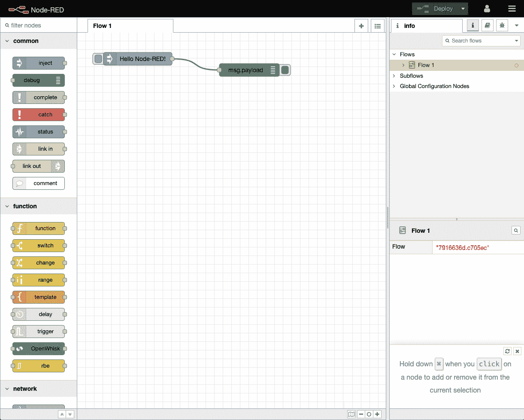Select the inject node in palette
Image resolution: width=524 pixels, height=420 pixels.
pos(39,63)
